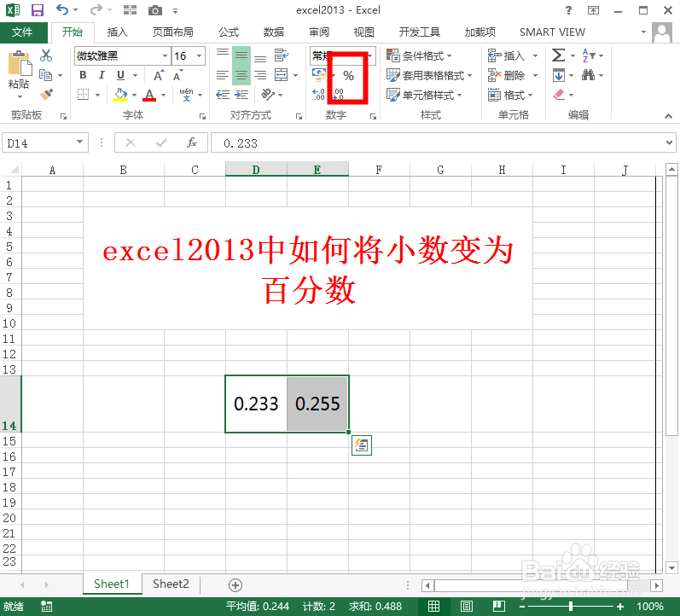Viewport: 680px width, 616px height.
Task: Expand the Name Box dropdown D14
Action: pyautogui.click(x=80, y=142)
